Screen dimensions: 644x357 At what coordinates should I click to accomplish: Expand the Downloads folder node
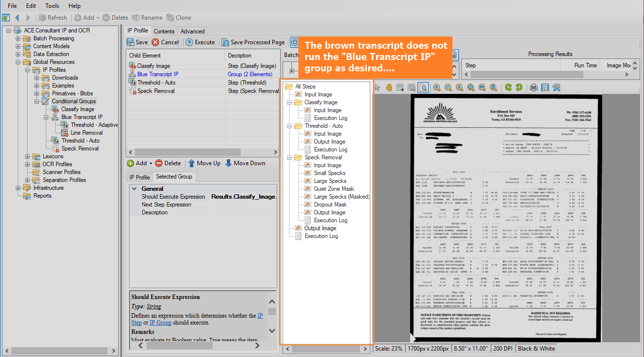pos(37,78)
